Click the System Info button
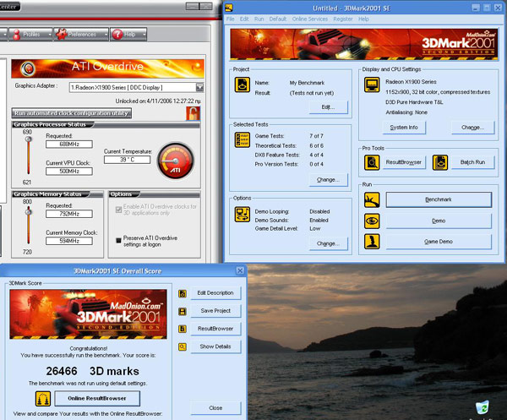 [404, 128]
